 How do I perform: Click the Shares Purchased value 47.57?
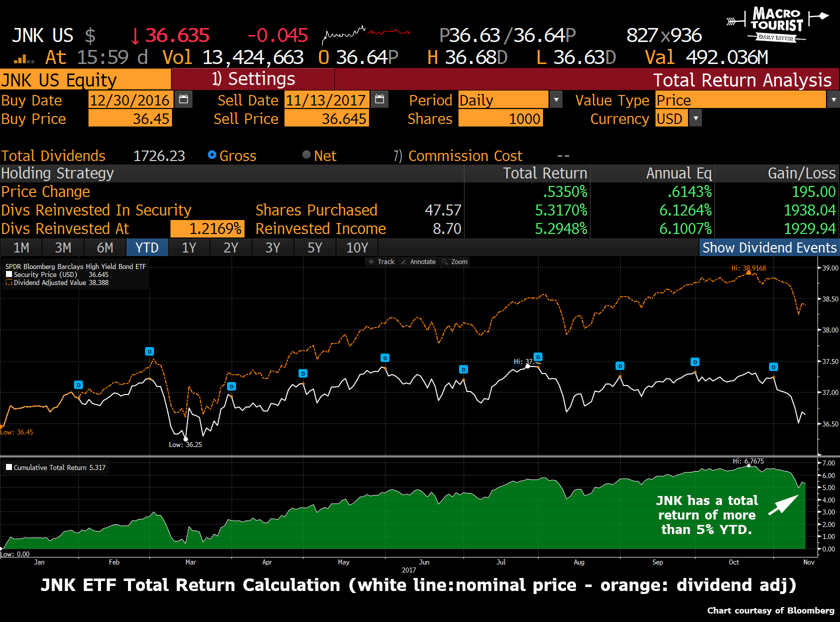(443, 210)
